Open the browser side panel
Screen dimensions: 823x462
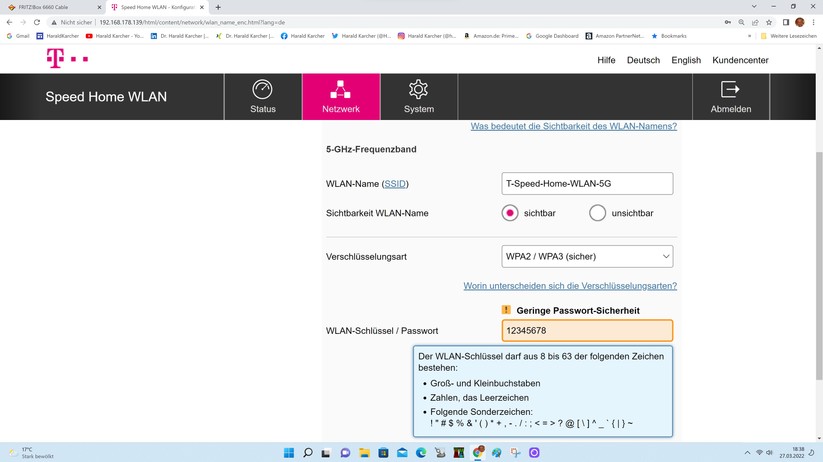[786, 22]
